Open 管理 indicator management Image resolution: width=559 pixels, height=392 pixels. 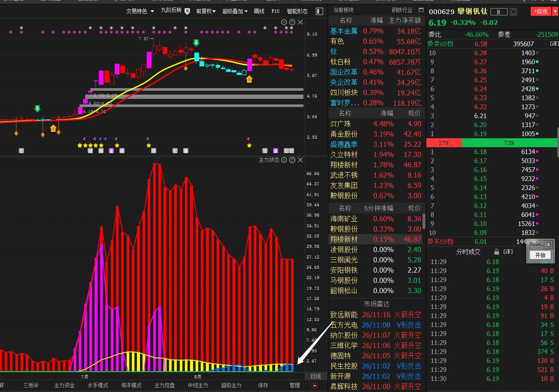coord(294,386)
